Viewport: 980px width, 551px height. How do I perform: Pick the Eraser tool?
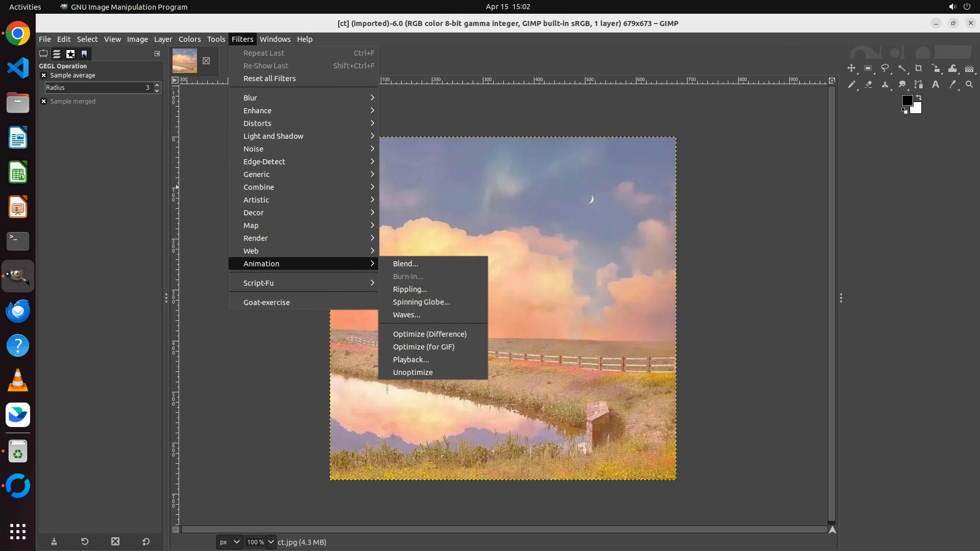868,85
